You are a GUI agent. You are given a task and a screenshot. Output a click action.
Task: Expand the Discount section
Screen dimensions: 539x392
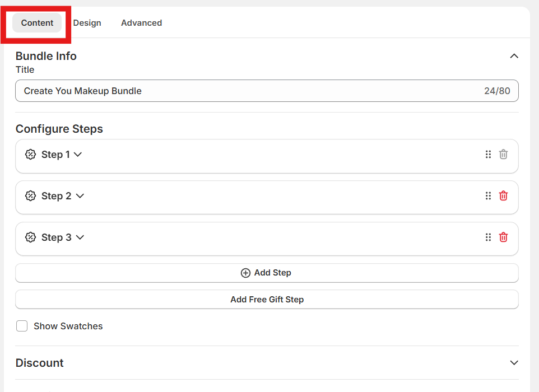514,363
